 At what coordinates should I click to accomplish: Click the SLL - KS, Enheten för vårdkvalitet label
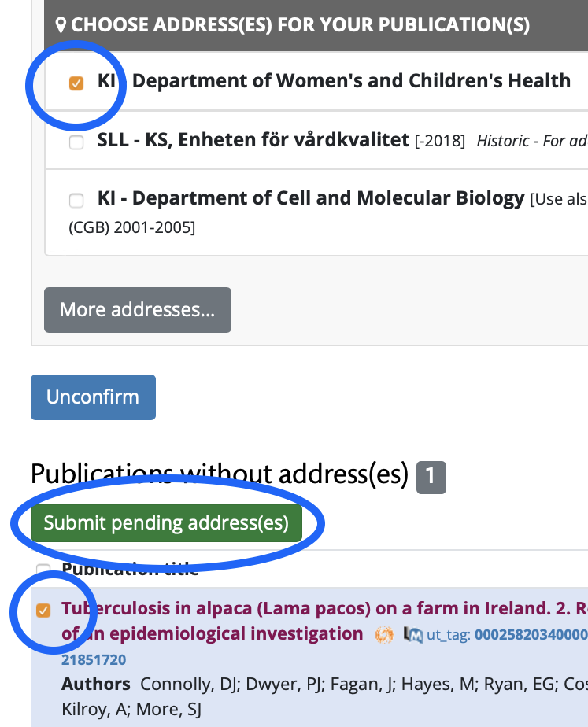point(253,140)
